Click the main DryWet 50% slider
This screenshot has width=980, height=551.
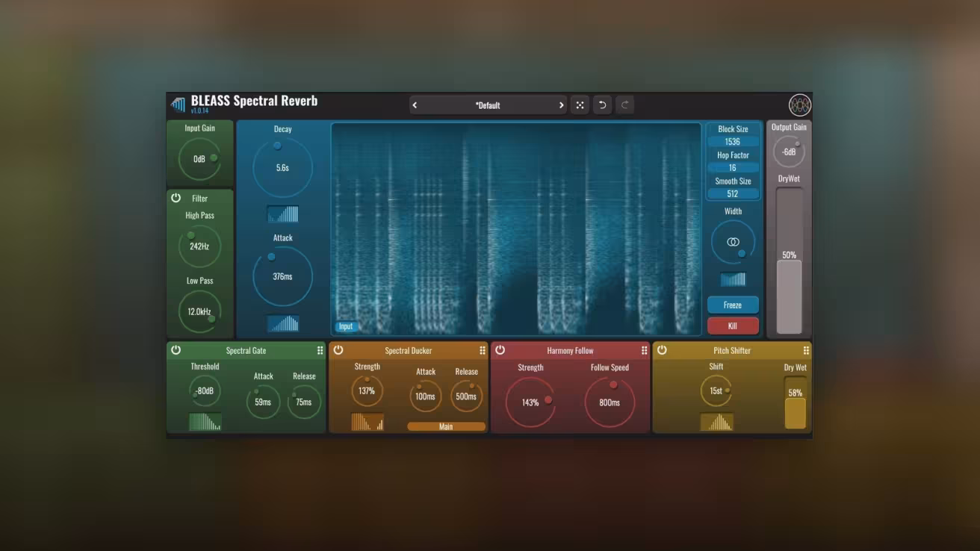[789, 261]
